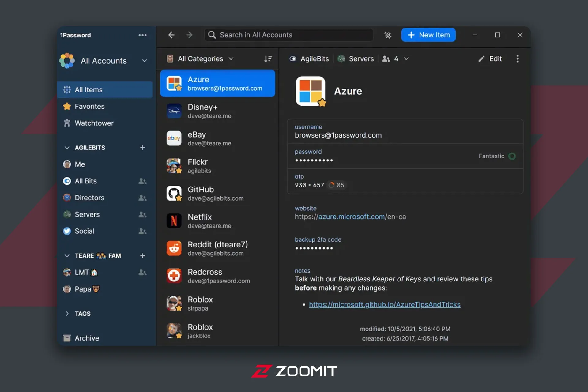Screen dimensions: 588x392
Task: Open the Archive section
Action: [105, 338]
